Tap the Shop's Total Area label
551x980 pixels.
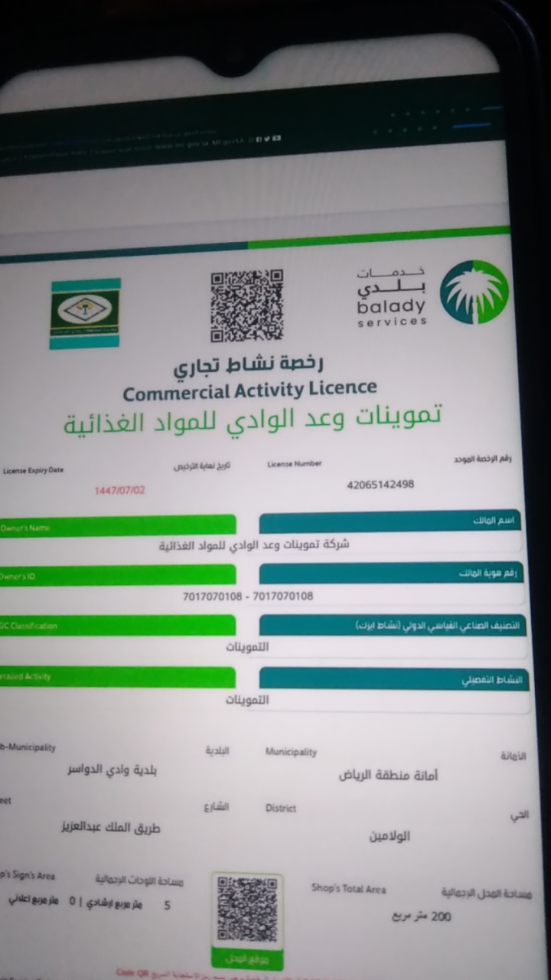pos(348,889)
